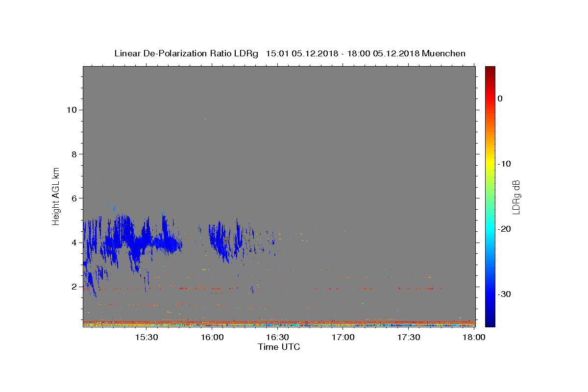Click the 18:00 time tick label
588x392 pixels.
tap(474, 337)
